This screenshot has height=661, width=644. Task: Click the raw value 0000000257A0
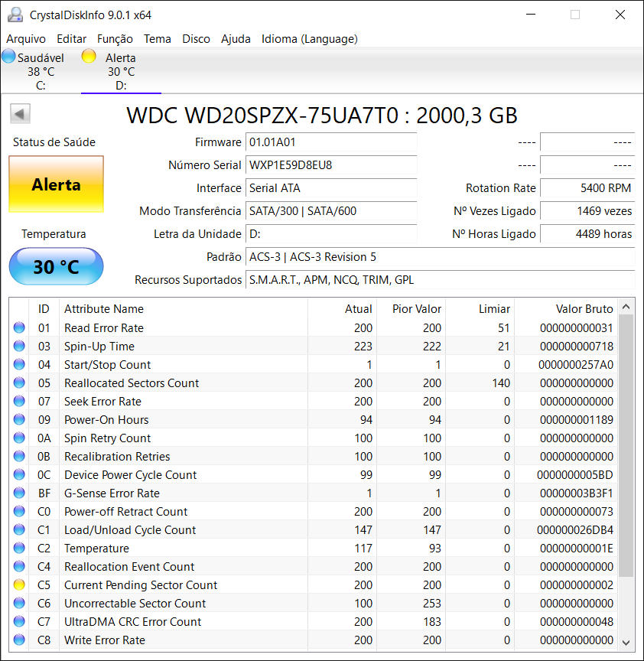(x=576, y=365)
